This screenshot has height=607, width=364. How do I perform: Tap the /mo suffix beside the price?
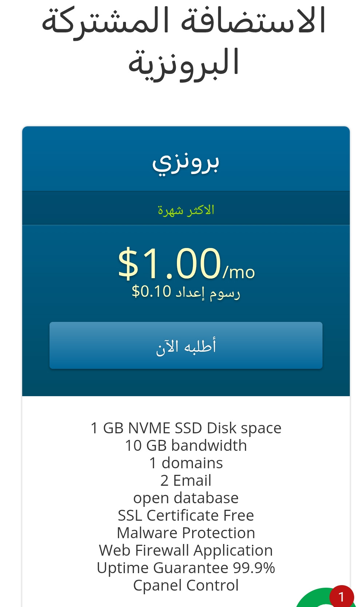point(239,272)
